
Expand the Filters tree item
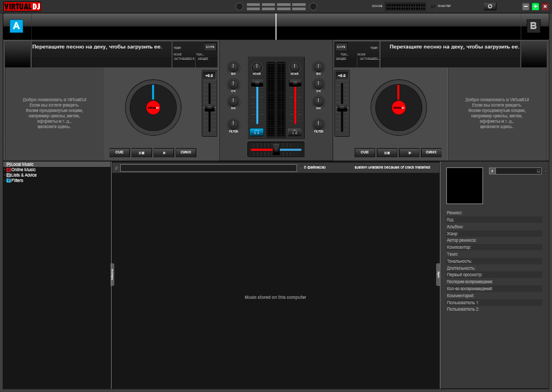[4, 180]
